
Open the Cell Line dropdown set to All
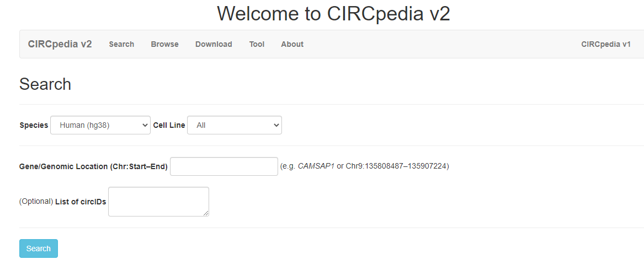pyautogui.click(x=235, y=125)
